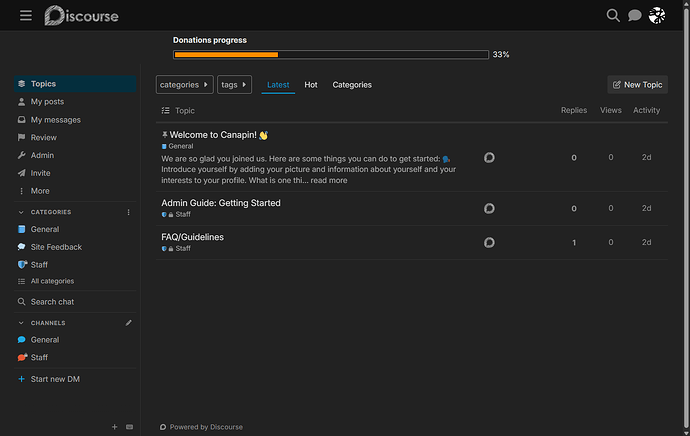Viewport: 690px width, 436px height.
Task: Create a New Topic
Action: 637,84
